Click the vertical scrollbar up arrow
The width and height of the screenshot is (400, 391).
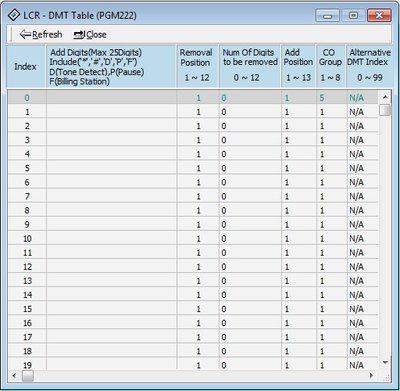pos(385,97)
